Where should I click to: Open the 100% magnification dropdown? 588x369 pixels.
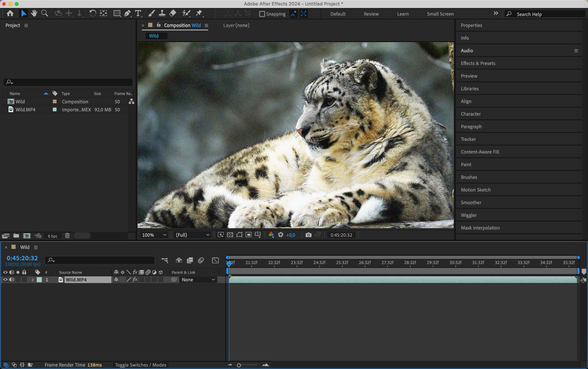(x=154, y=235)
